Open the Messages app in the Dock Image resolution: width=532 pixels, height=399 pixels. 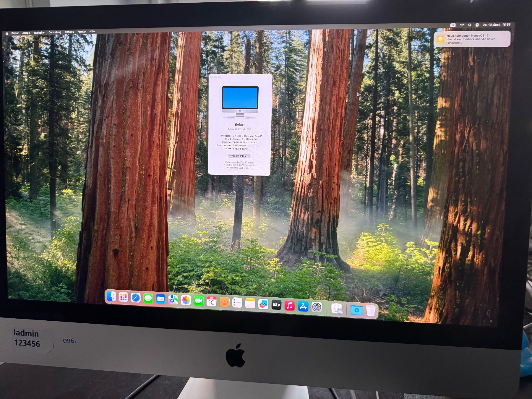coord(148,299)
